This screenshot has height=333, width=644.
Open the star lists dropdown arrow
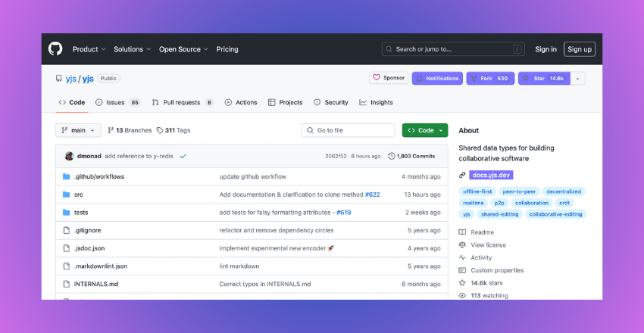578,78
